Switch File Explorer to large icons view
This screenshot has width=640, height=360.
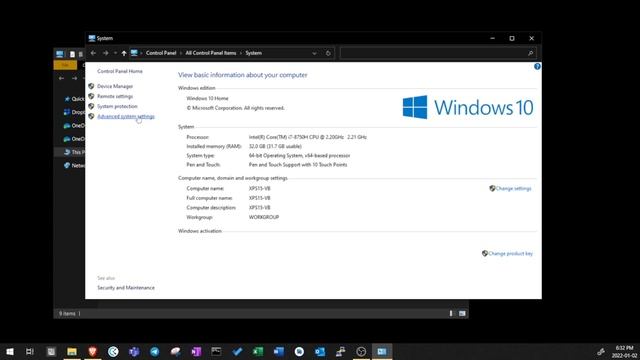(x=462, y=313)
